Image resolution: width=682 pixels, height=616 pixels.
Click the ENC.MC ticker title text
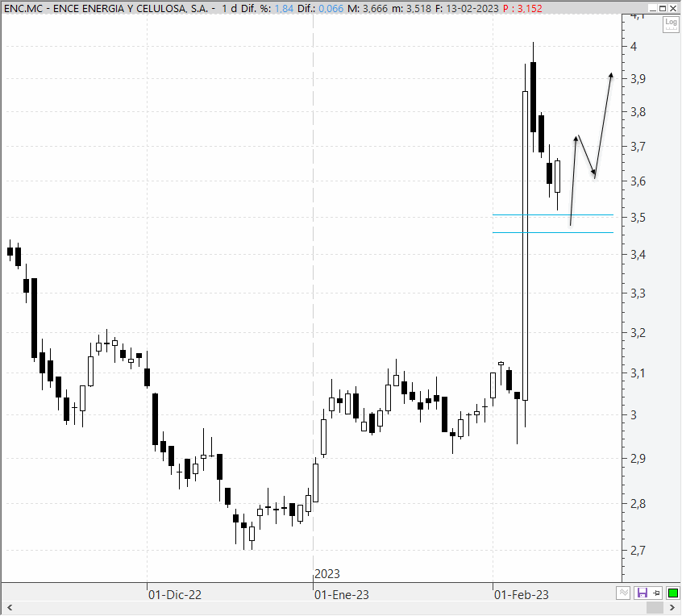coord(23,9)
